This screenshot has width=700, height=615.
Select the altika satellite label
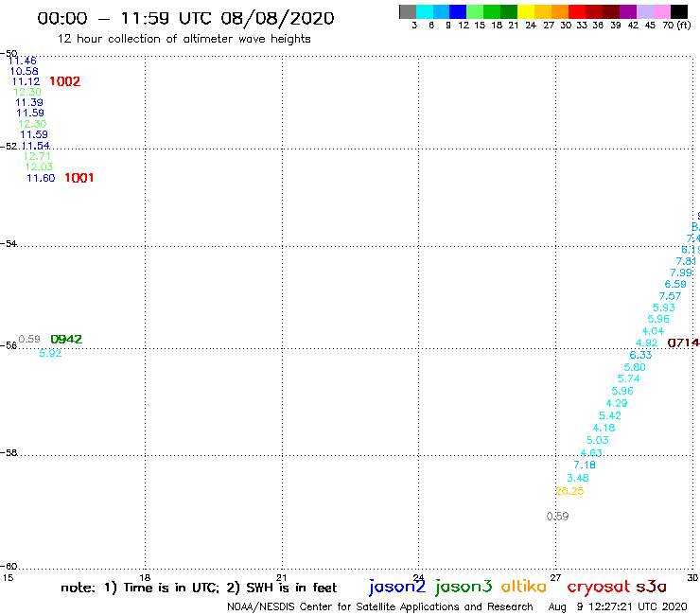(x=524, y=587)
